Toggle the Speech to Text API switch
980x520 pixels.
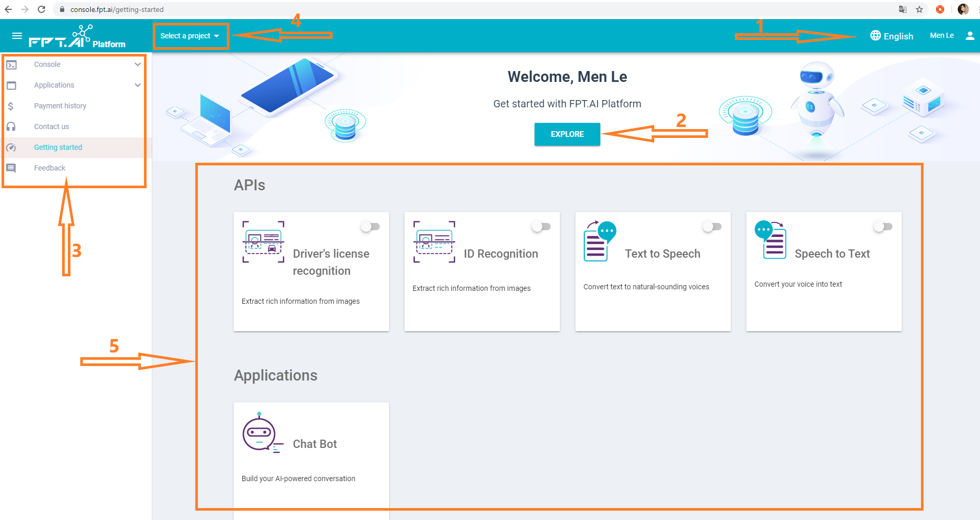click(883, 227)
